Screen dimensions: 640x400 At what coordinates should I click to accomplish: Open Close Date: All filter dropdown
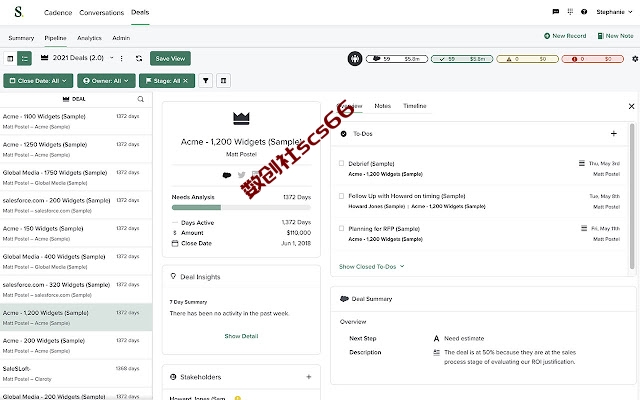(x=38, y=81)
